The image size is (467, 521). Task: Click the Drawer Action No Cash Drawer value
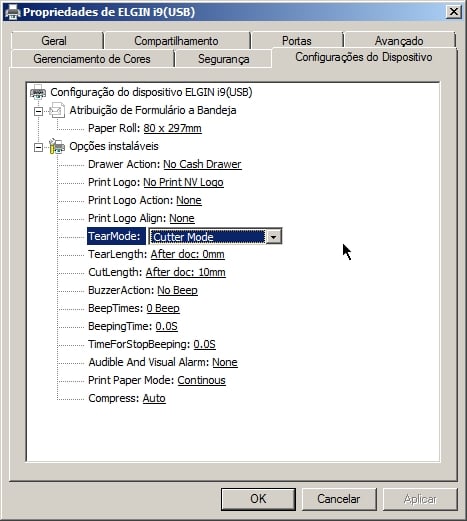[202, 164]
